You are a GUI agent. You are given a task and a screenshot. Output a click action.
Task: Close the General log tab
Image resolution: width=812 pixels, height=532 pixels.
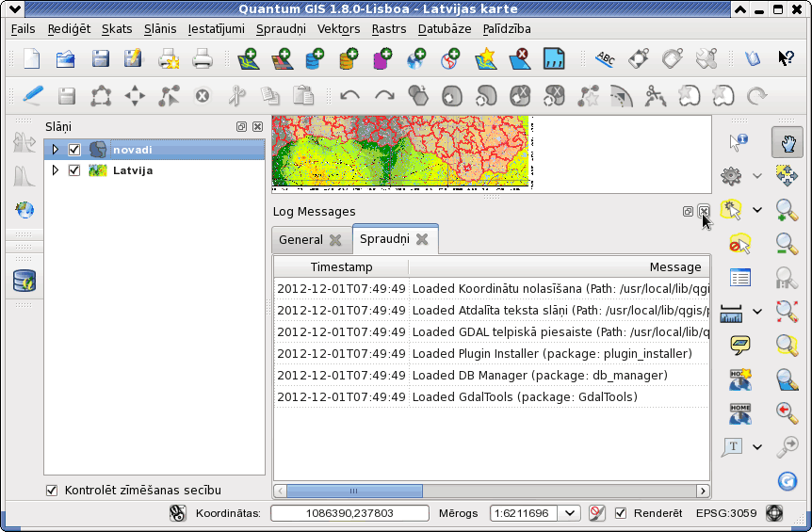335,240
